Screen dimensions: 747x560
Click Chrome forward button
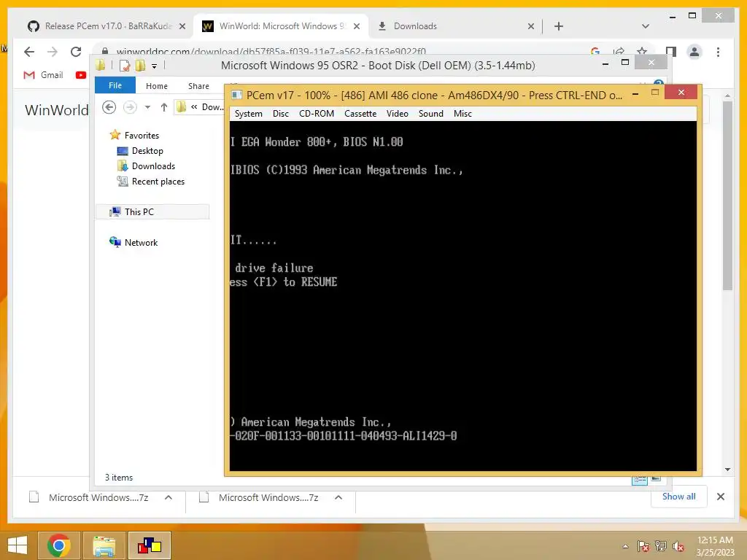pos(53,52)
